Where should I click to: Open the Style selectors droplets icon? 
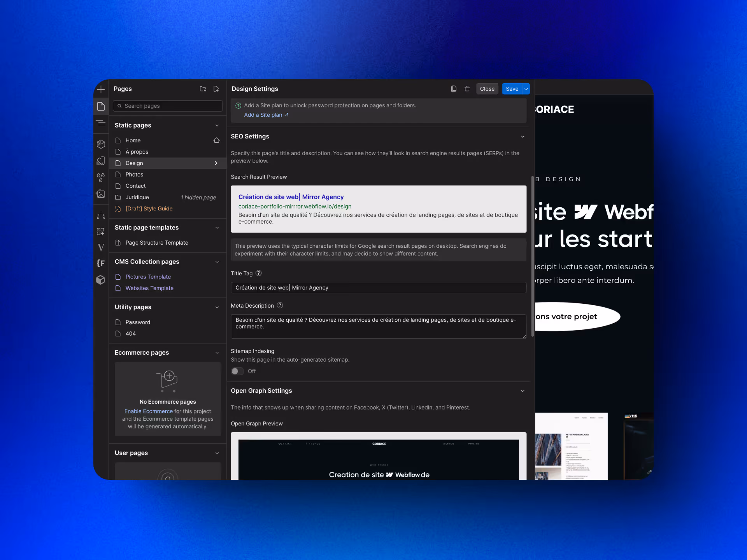[x=101, y=177]
